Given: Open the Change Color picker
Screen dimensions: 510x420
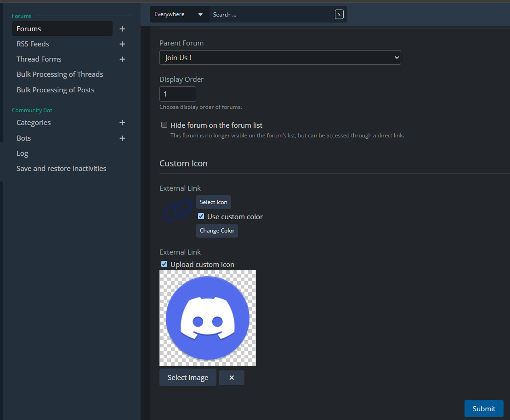Looking at the screenshot, I should (217, 231).
